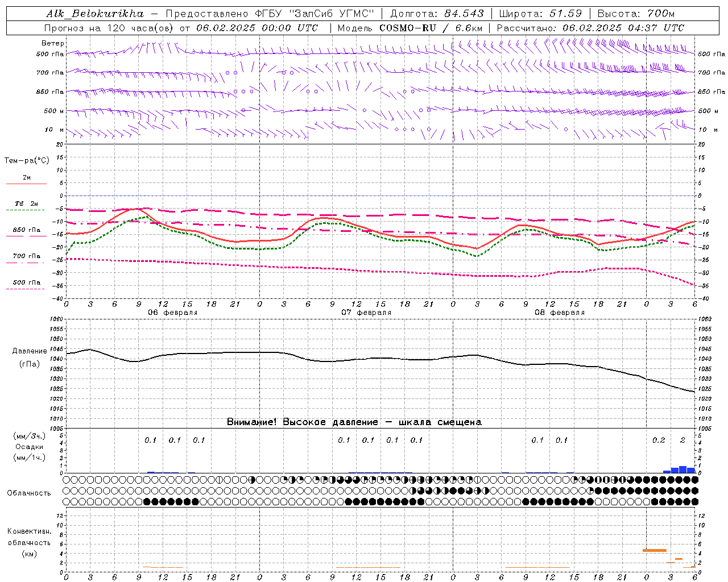Click the Тем-ра(°C) panel label
The image size is (728, 582).
click(27, 161)
